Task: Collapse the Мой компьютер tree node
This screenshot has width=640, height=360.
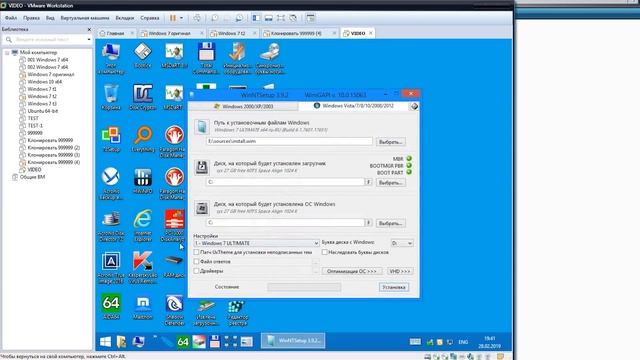Action: point(7,53)
